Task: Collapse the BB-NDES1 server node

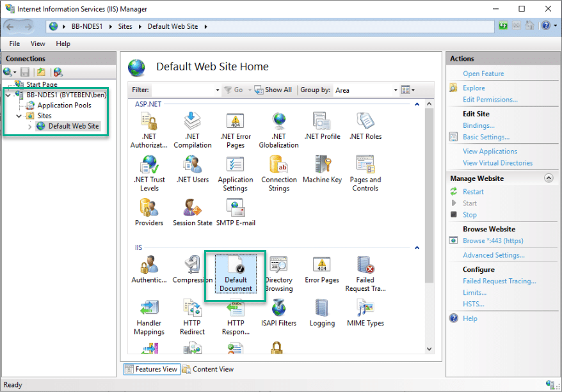Action: (8, 95)
